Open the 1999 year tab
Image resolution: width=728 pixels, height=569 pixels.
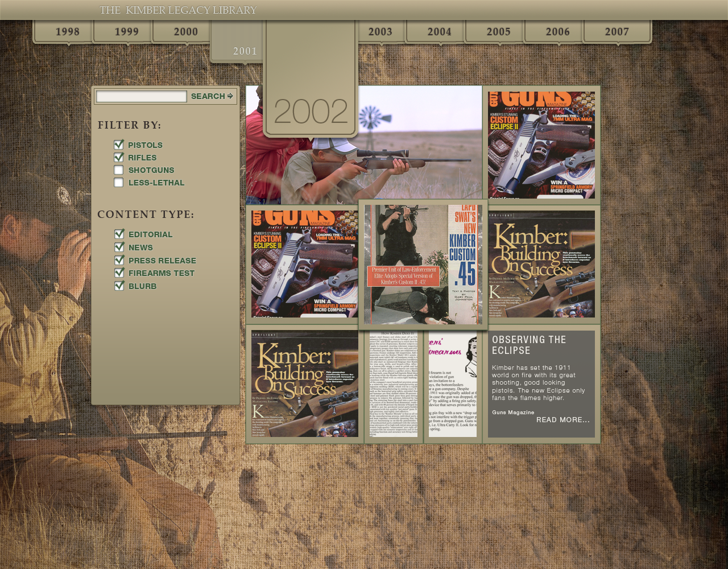(x=123, y=32)
